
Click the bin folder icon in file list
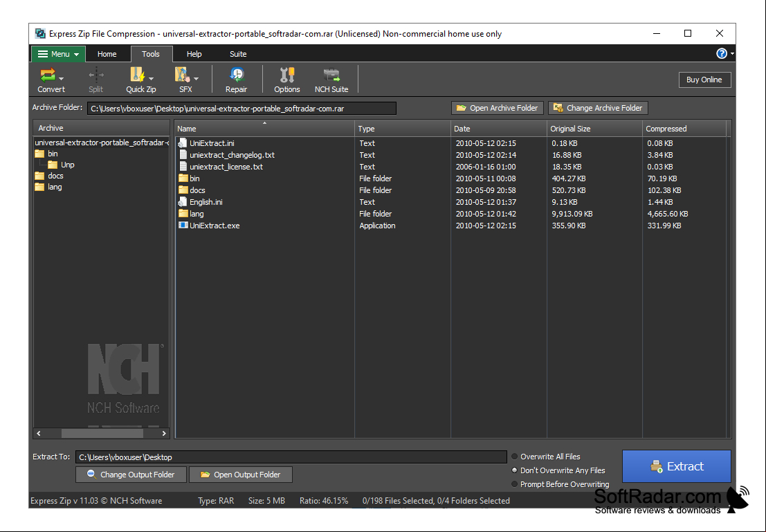tap(183, 178)
